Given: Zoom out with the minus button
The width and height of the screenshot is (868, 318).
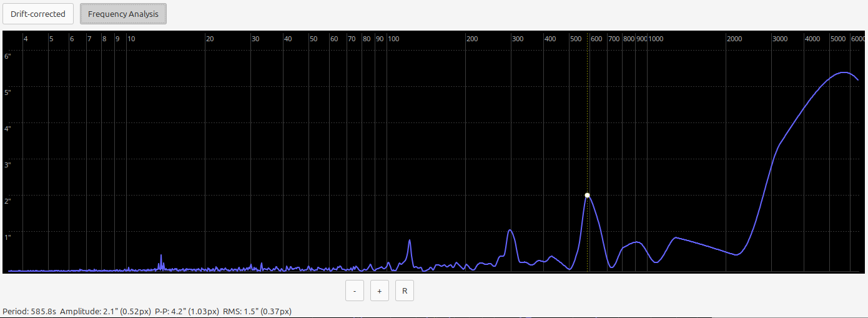Looking at the screenshot, I should coord(355,291).
